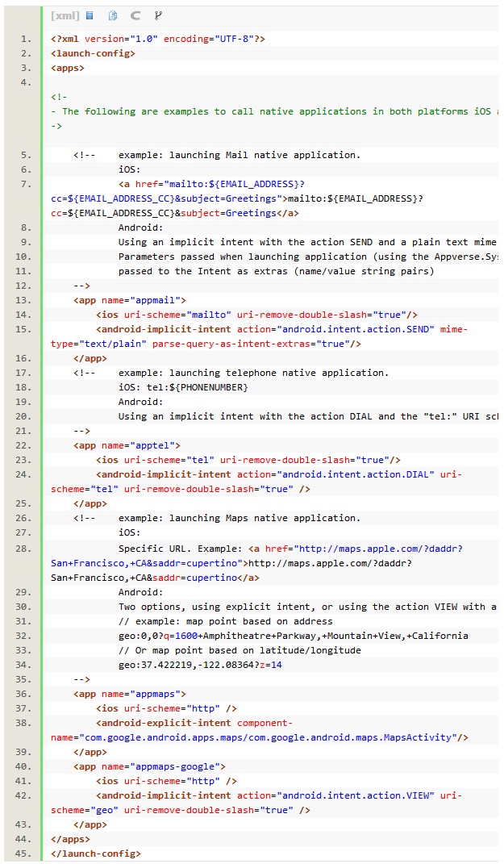504x864 pixels.
Task: Click the app name="apptel" tag
Action: pyautogui.click(x=127, y=445)
